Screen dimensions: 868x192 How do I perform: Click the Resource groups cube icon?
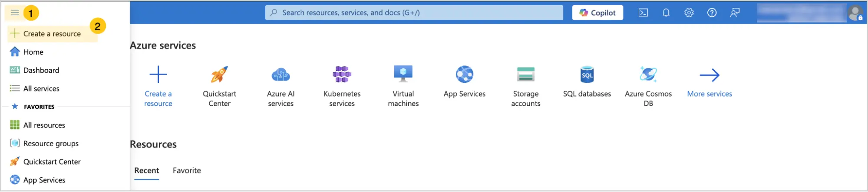15,143
